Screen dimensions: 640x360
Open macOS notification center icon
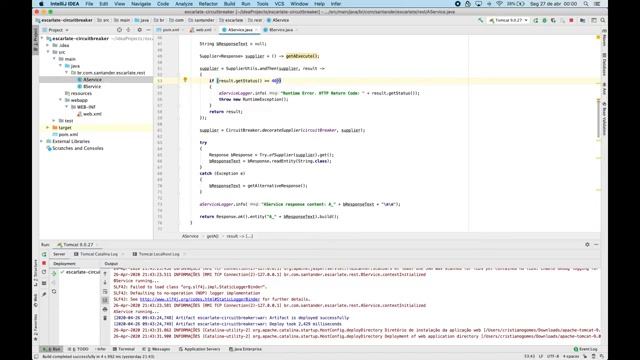598,4
